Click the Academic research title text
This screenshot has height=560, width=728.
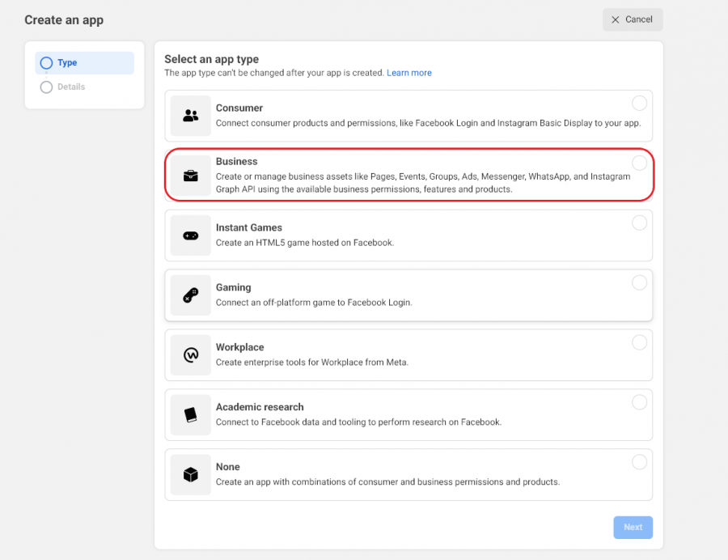click(260, 407)
